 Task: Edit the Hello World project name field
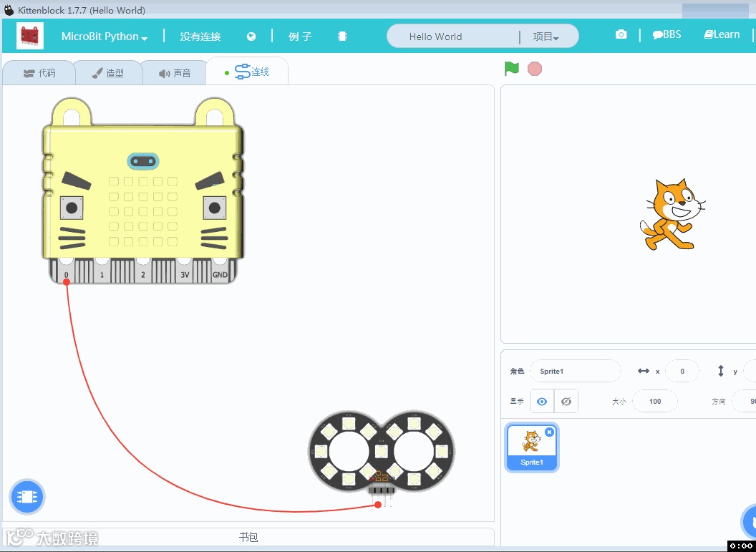pos(452,37)
